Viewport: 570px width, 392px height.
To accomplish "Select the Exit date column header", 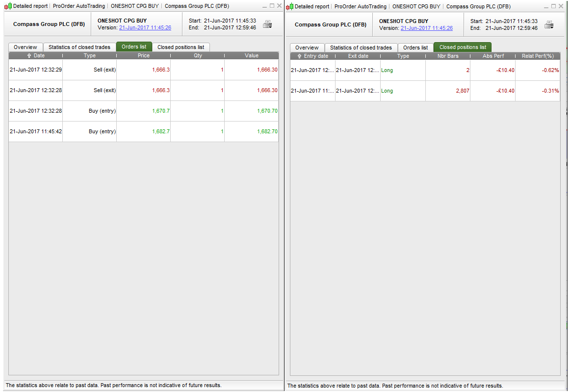I will [358, 56].
